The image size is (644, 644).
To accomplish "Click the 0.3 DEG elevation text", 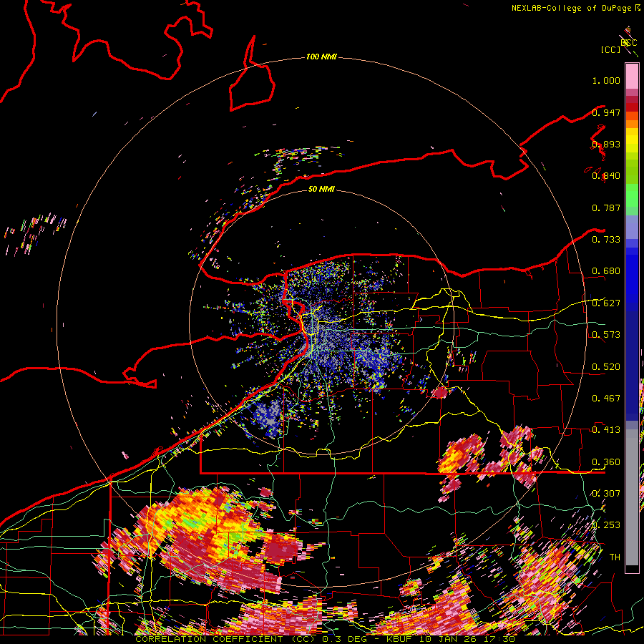I will coord(344,639).
